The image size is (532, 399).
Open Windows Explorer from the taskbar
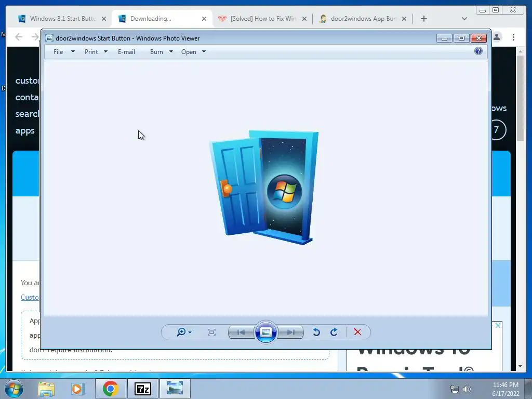46,389
